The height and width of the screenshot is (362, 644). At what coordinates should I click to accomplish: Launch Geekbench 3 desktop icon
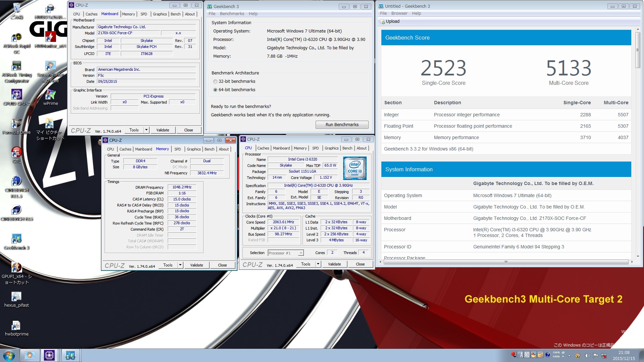16,242
